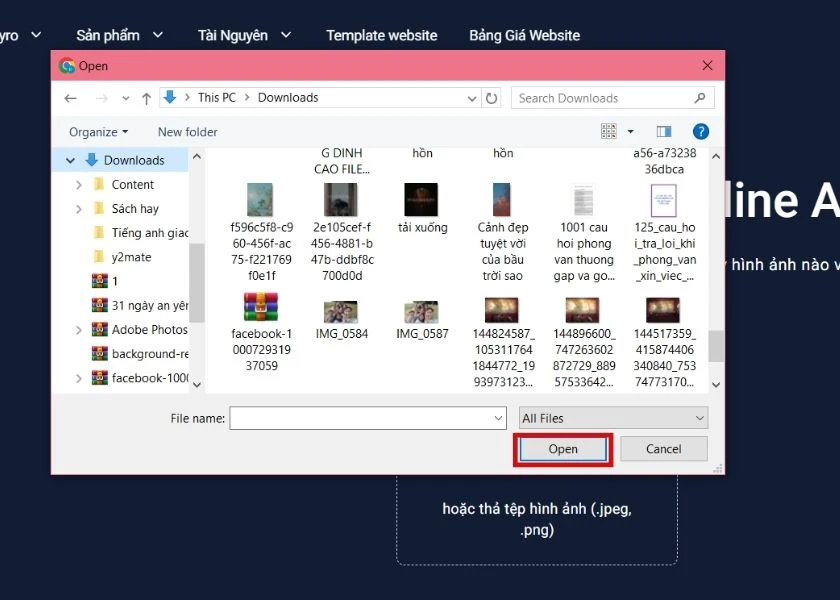
Task: Select image 144824587_105311764 thumbnail
Action: click(x=502, y=310)
